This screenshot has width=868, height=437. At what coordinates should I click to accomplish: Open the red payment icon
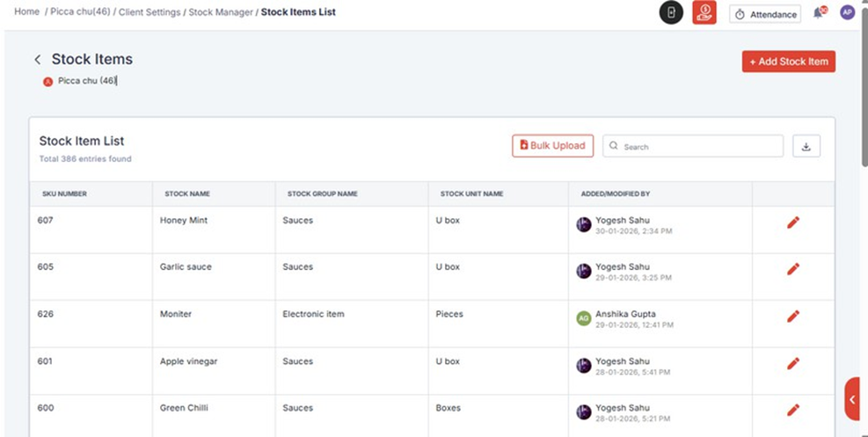704,13
